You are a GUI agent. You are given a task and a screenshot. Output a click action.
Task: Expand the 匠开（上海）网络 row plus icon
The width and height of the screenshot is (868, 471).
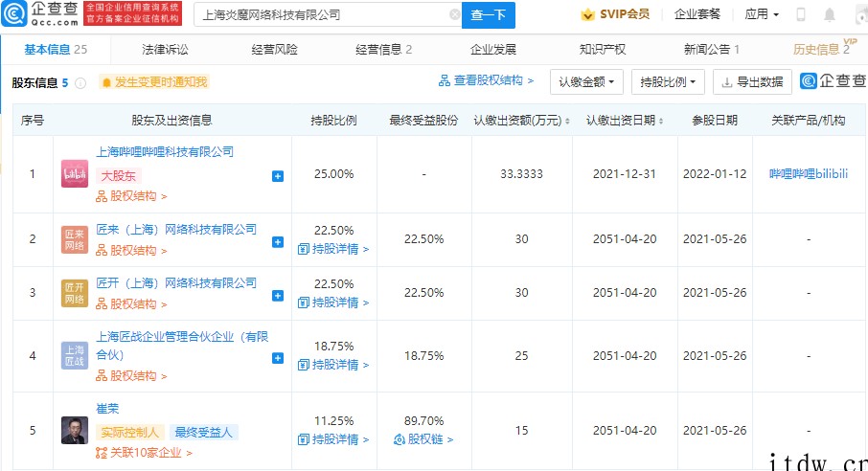point(278,296)
